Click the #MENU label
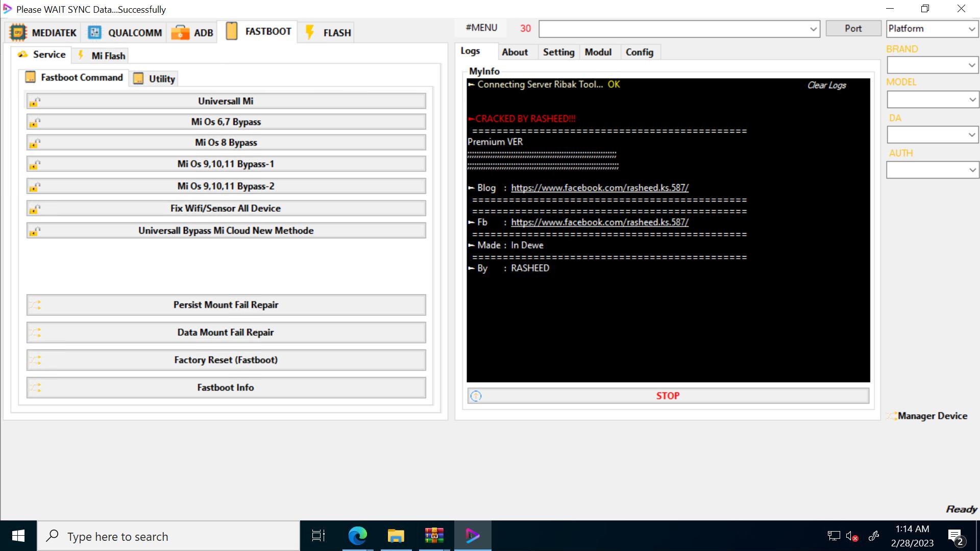 pos(481,28)
